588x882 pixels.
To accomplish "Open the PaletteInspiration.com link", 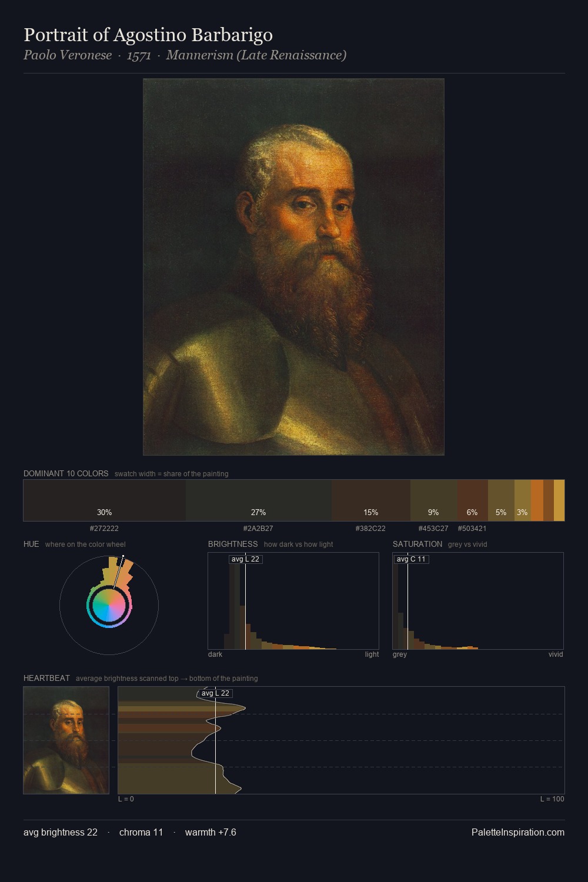I will [x=518, y=833].
